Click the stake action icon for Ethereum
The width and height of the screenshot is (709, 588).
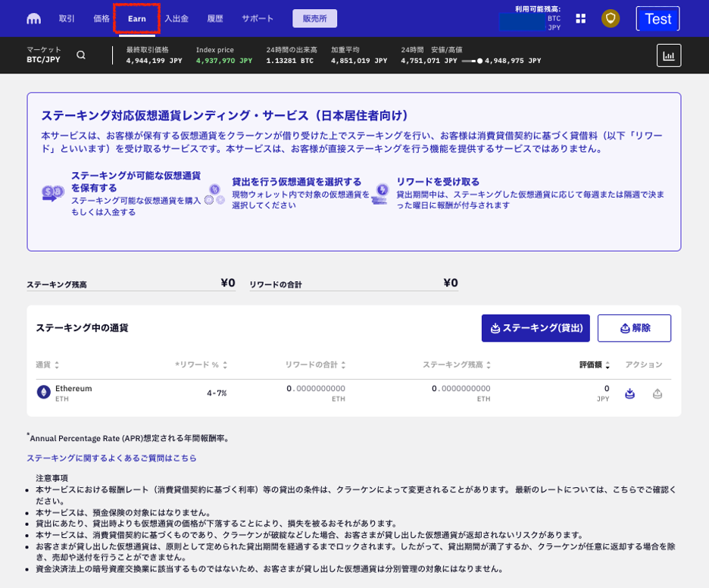point(629,393)
